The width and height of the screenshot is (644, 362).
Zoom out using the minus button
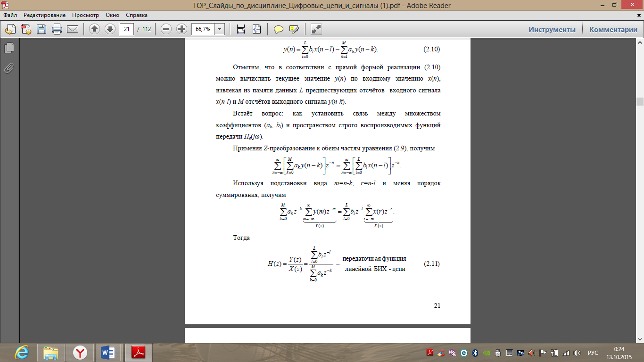(x=166, y=29)
